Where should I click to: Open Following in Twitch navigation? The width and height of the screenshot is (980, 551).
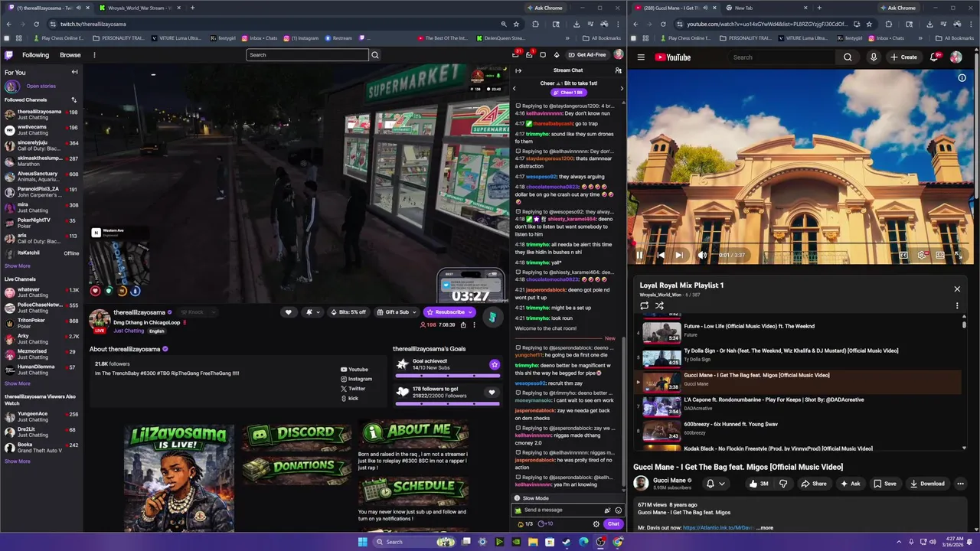point(35,55)
